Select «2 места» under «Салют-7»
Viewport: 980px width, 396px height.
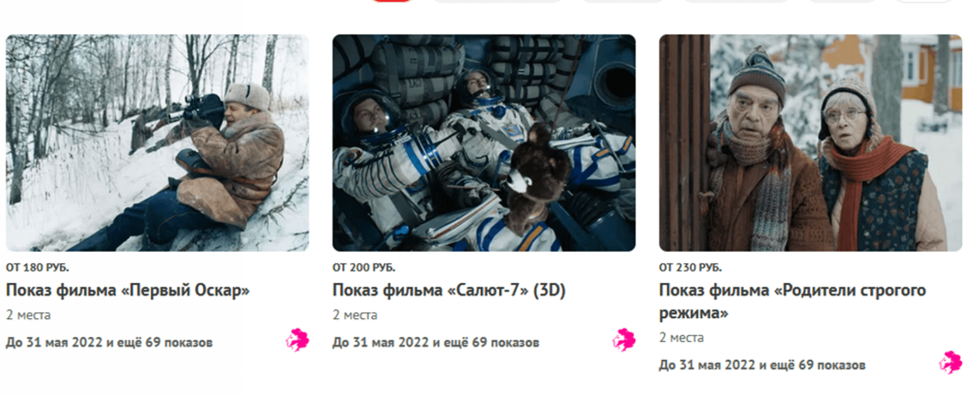355,315
